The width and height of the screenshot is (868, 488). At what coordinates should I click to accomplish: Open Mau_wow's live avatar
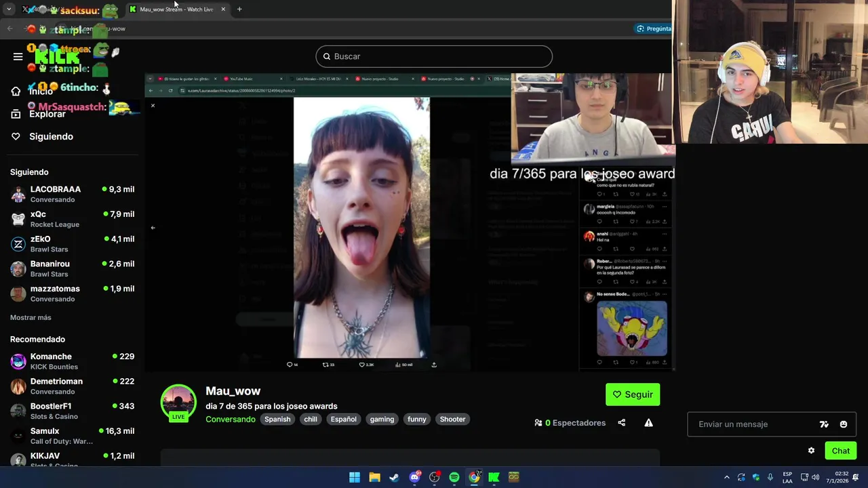(178, 403)
